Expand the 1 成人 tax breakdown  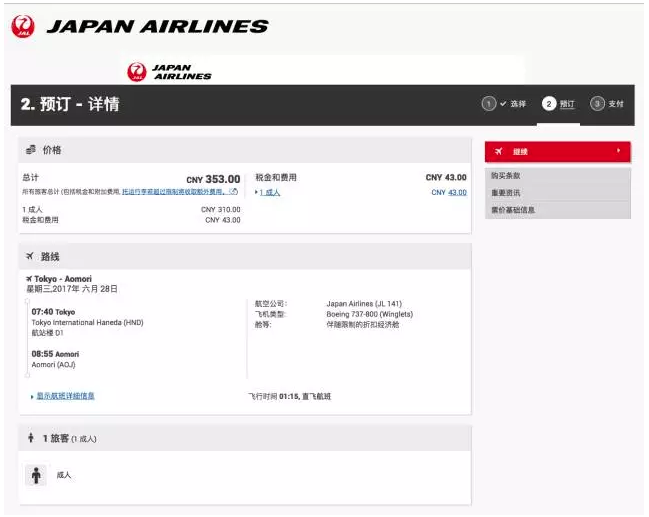(x=269, y=192)
